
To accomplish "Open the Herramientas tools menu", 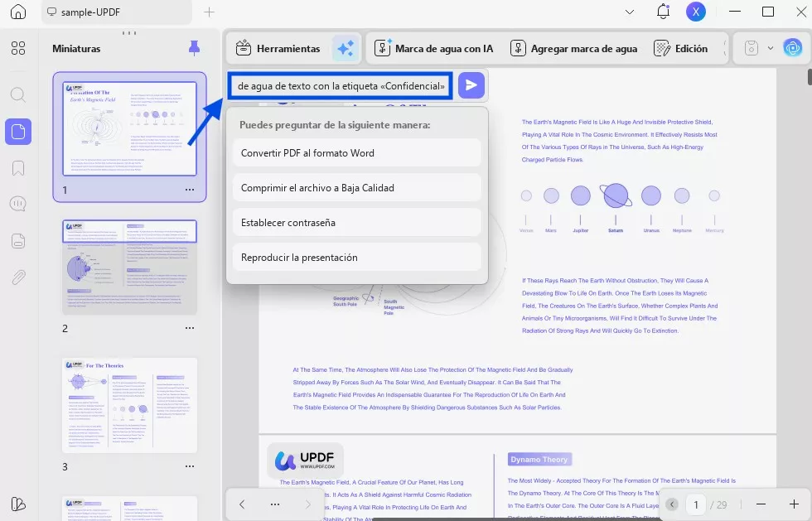I will click(x=278, y=48).
